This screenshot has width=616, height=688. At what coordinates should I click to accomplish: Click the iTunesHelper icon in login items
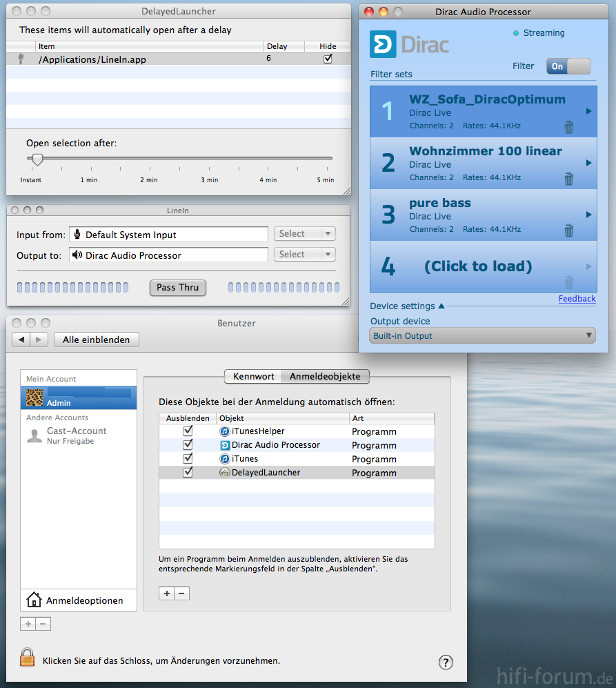(x=225, y=431)
